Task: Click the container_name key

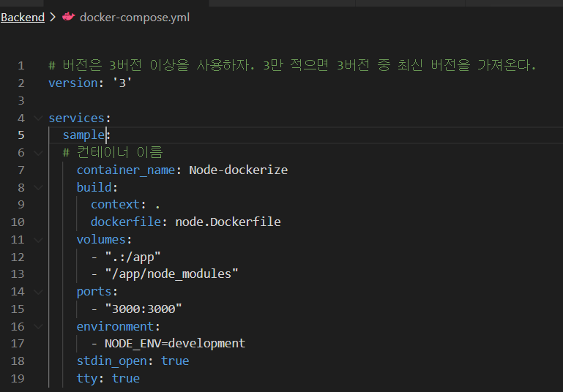Action: tap(126, 170)
